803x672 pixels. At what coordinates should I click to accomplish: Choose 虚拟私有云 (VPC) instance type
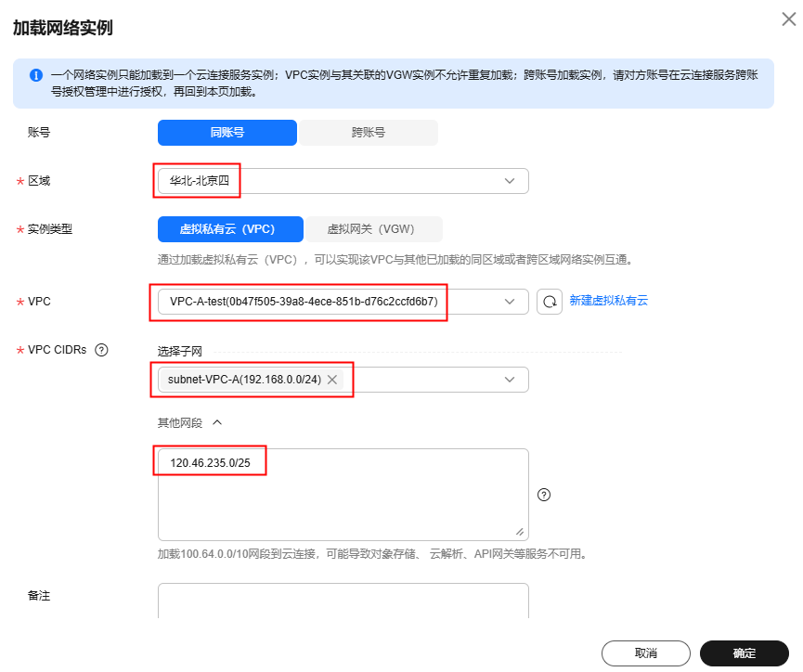click(230, 229)
